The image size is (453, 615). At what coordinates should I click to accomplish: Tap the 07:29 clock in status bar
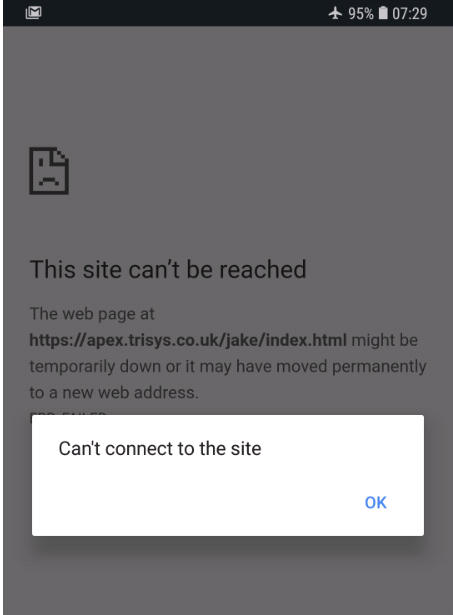pyautogui.click(x=409, y=14)
